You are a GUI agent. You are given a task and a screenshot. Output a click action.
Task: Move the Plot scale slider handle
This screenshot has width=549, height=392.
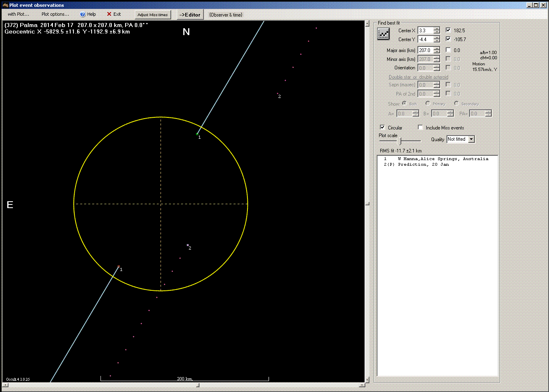[400, 141]
